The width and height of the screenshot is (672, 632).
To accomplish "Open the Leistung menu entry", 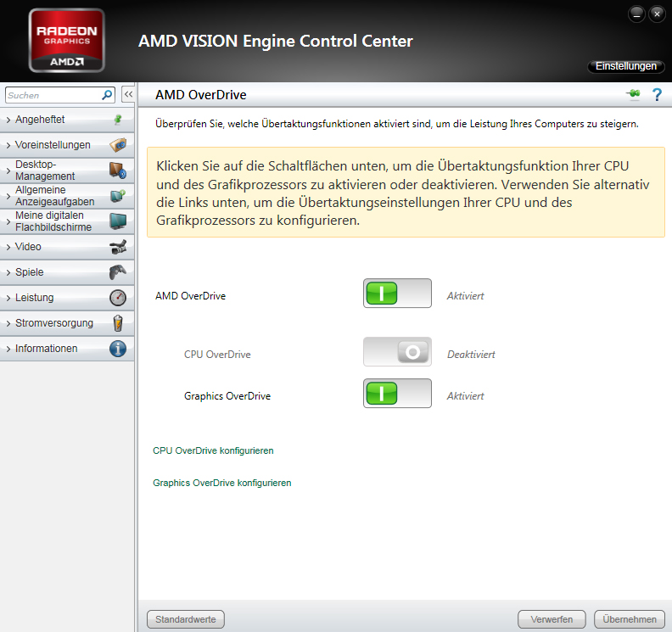I will (x=67, y=298).
